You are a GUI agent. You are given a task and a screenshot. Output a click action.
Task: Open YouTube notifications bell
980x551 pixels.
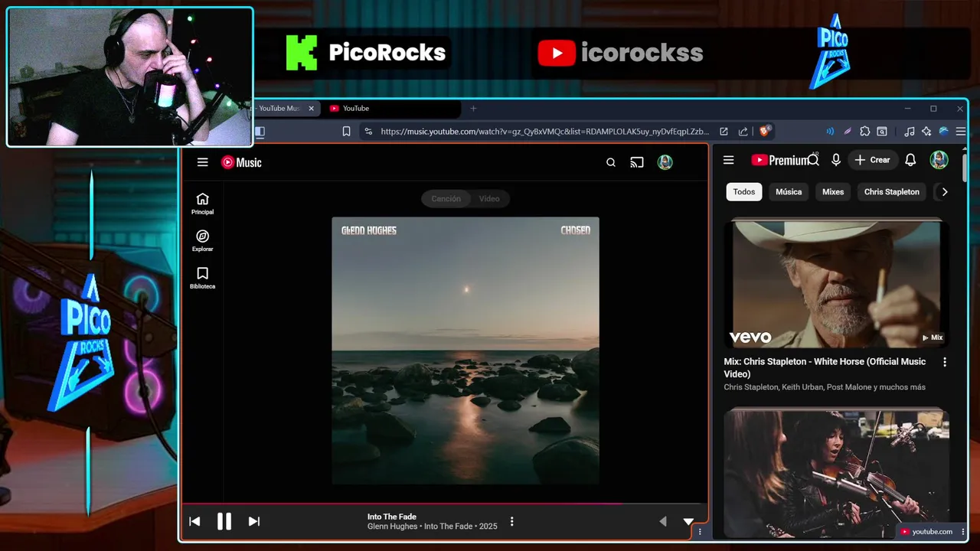(x=910, y=160)
